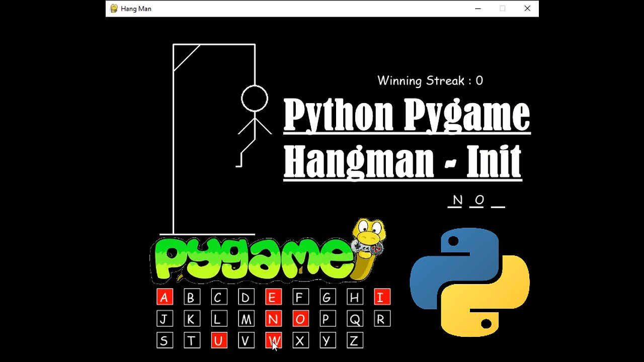
Task: Click the red I tile
Action: click(382, 297)
